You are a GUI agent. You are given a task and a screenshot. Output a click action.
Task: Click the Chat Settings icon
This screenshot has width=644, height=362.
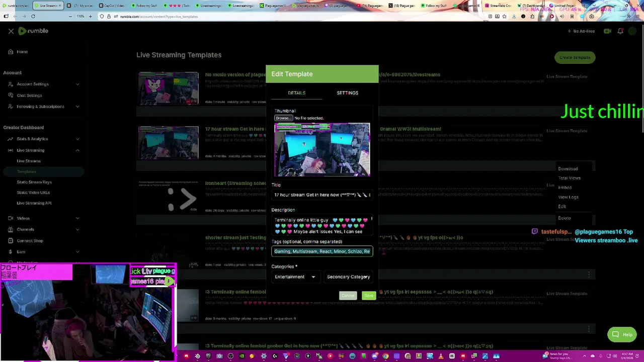point(11,96)
